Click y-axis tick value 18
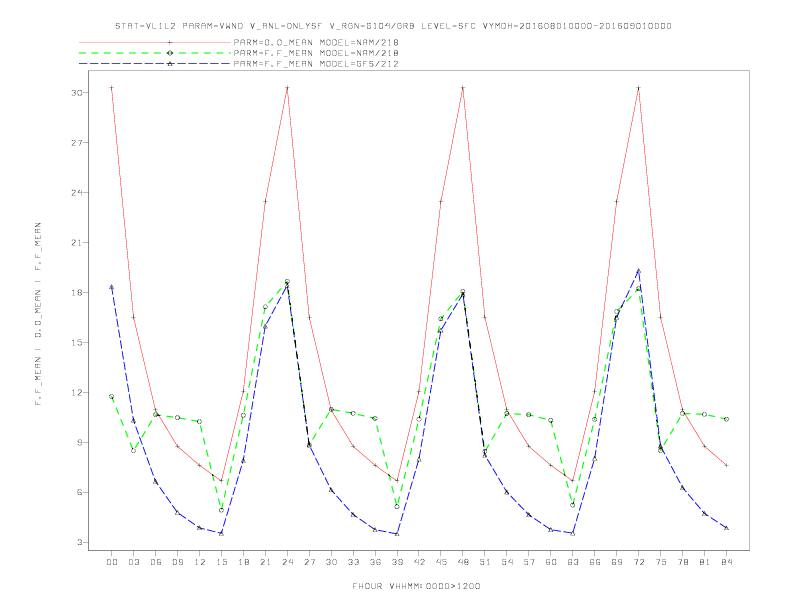Viewport: 792px width, 612px height. point(77,293)
